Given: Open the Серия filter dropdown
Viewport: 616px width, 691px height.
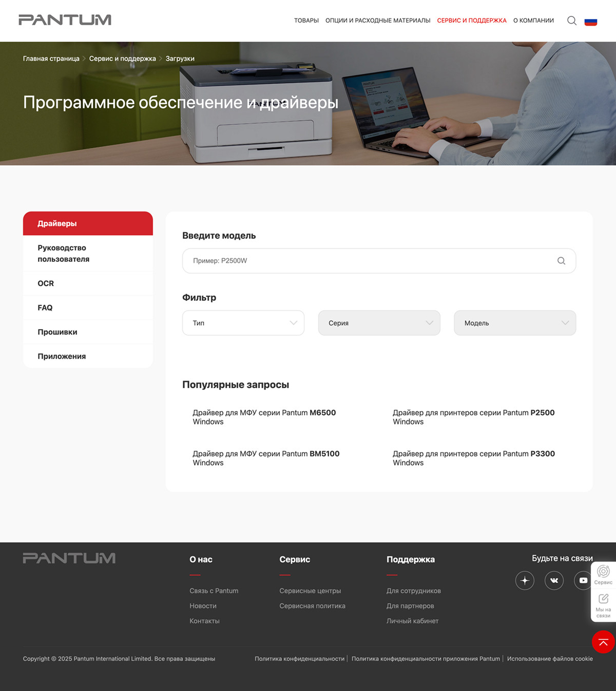Looking at the screenshot, I should (x=379, y=323).
